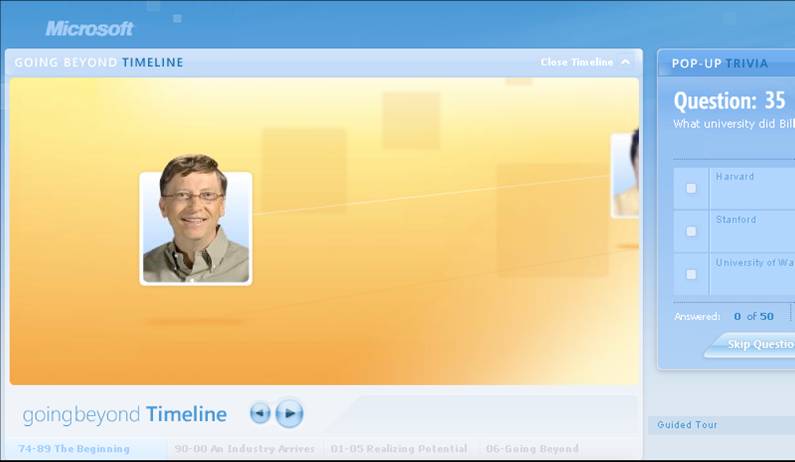Check the Harvard answer checkbox

point(691,188)
